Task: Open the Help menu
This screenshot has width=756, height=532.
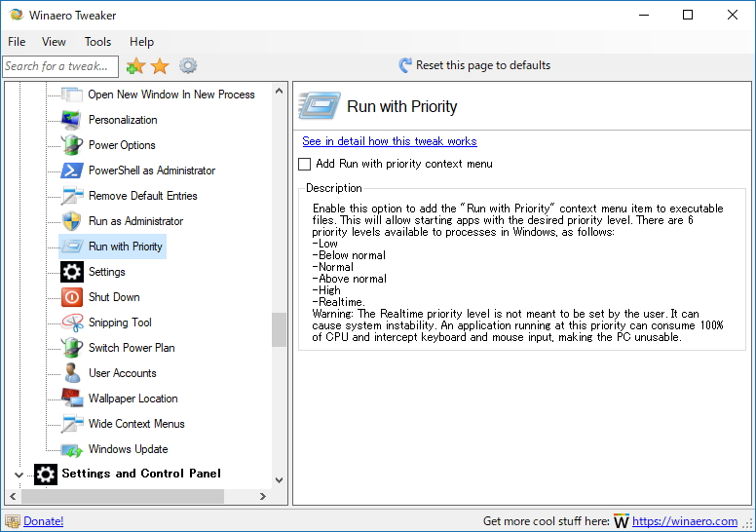Action: tap(141, 42)
